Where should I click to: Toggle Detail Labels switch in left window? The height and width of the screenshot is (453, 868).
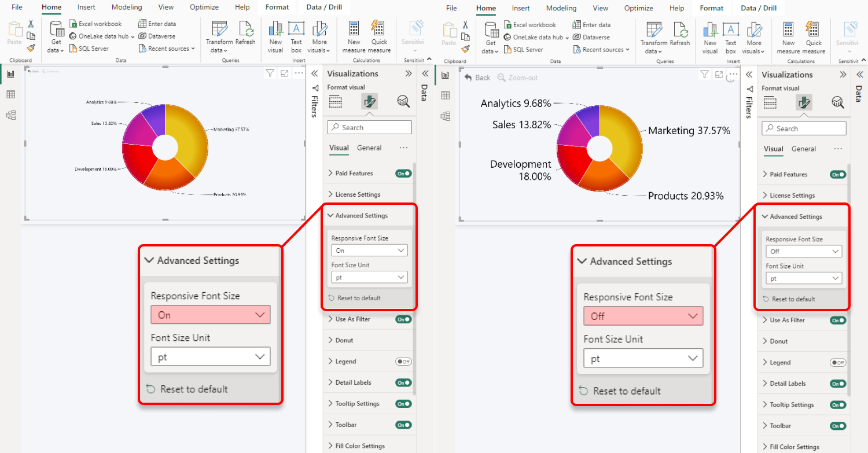click(403, 382)
